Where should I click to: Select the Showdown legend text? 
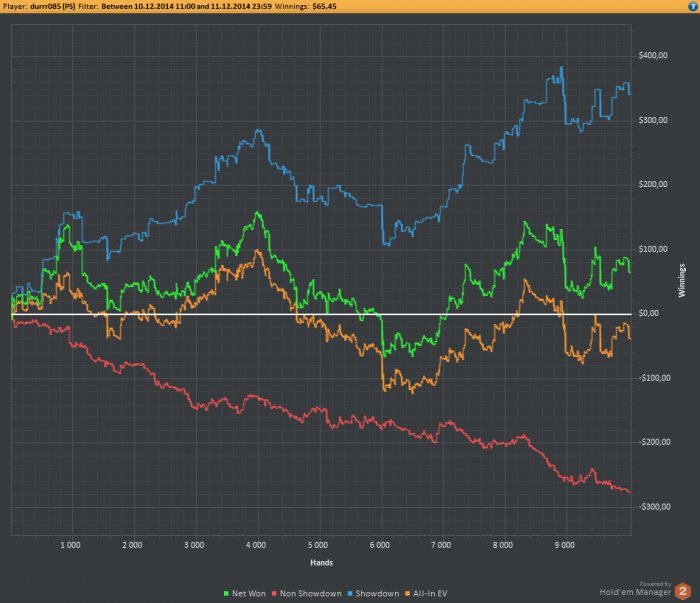point(377,594)
